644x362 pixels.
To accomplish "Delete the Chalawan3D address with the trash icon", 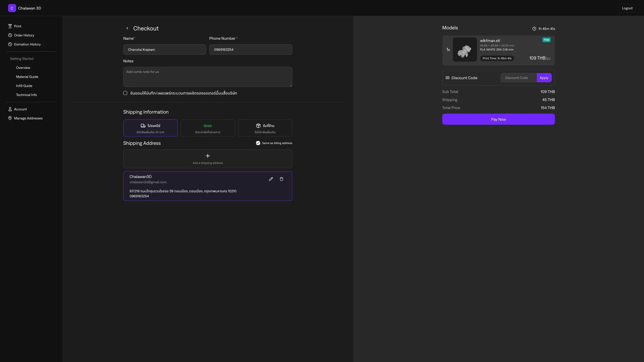I will point(281,179).
